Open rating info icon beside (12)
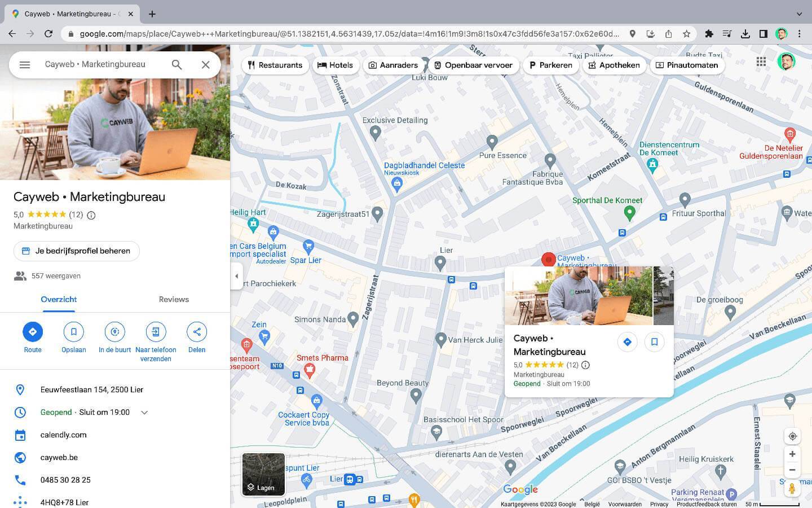812x508 pixels. pyautogui.click(x=91, y=215)
